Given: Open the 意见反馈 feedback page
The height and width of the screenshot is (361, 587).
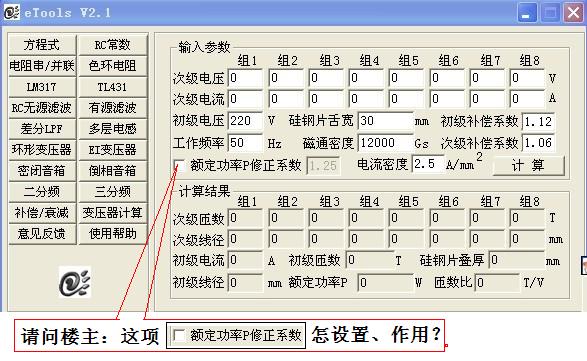Looking at the screenshot, I should pyautogui.click(x=42, y=234).
